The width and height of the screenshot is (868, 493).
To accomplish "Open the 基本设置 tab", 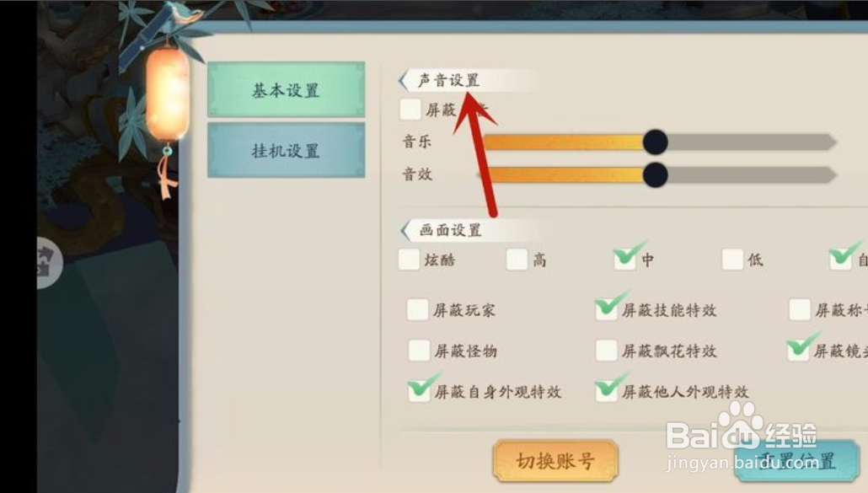I will [287, 89].
